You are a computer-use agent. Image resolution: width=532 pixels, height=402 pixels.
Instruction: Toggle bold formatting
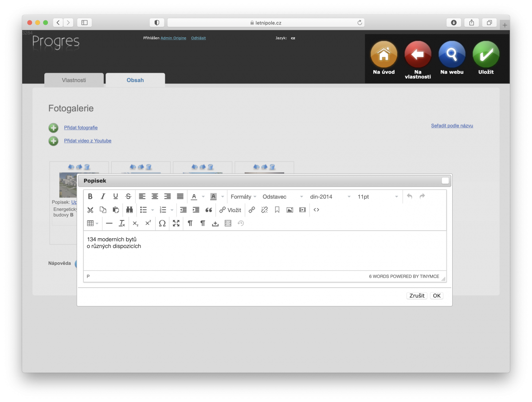(90, 196)
